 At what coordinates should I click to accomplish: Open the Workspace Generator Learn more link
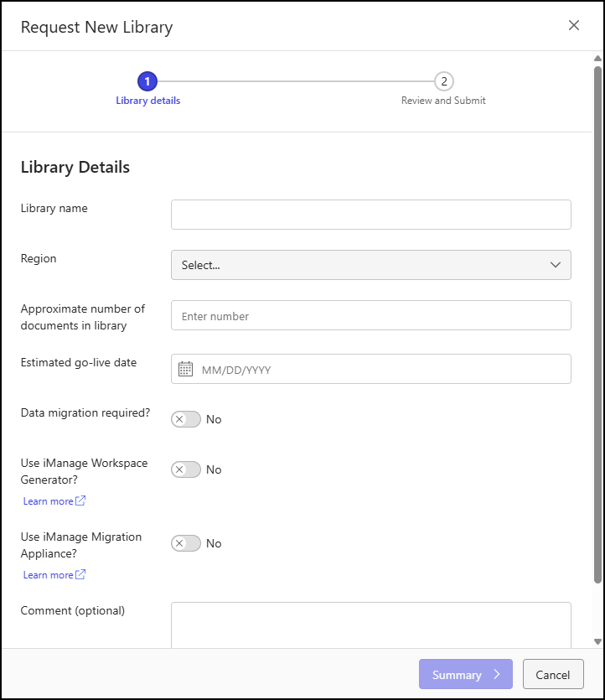click(47, 500)
